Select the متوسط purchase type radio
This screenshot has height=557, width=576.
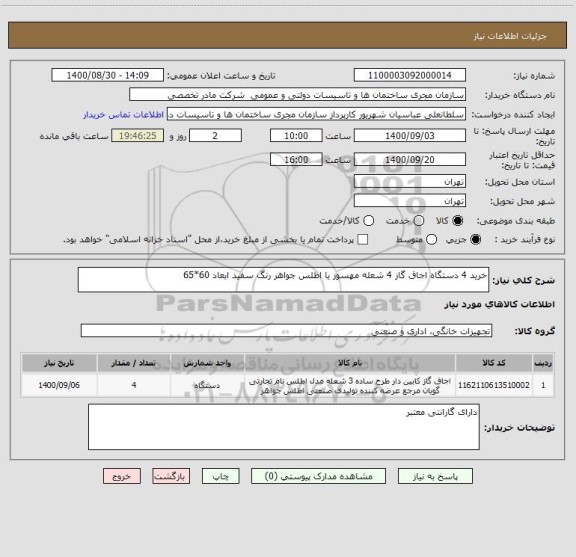pyautogui.click(x=431, y=240)
